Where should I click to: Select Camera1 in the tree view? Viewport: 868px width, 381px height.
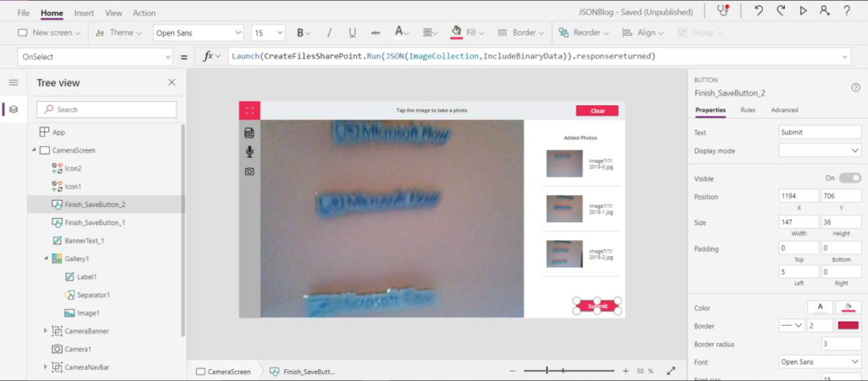(78, 350)
